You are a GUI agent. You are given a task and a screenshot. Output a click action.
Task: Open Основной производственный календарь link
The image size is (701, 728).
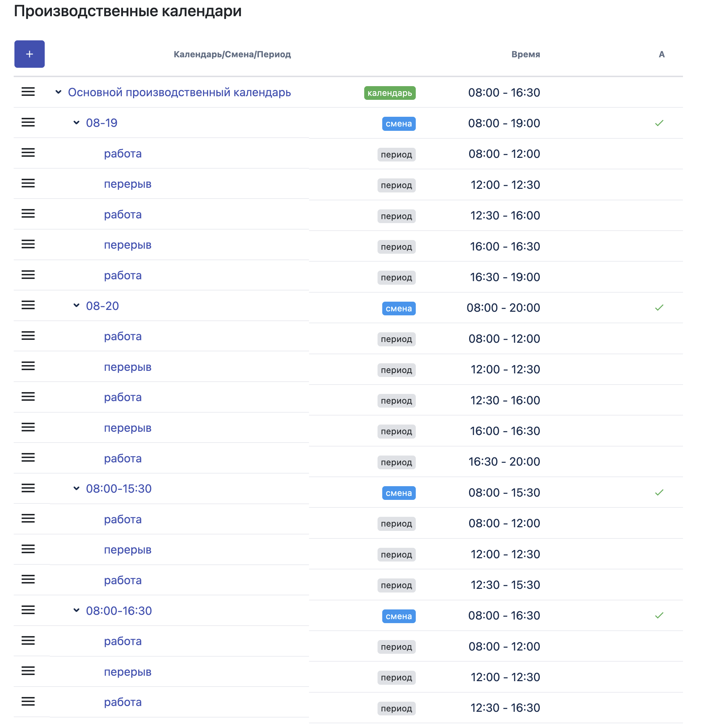179,92
